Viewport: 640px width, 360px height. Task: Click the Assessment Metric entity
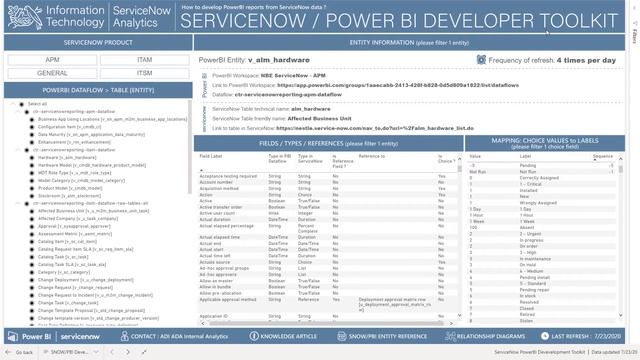point(75,234)
